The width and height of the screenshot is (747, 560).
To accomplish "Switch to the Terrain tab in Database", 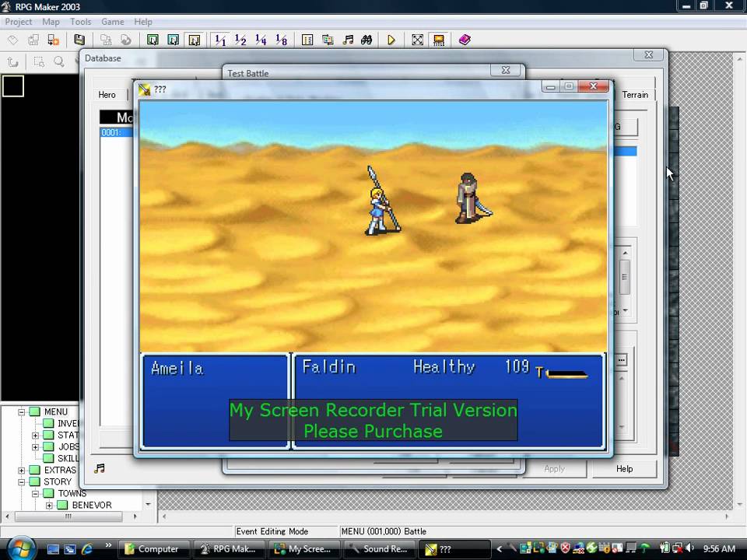I will (x=635, y=95).
